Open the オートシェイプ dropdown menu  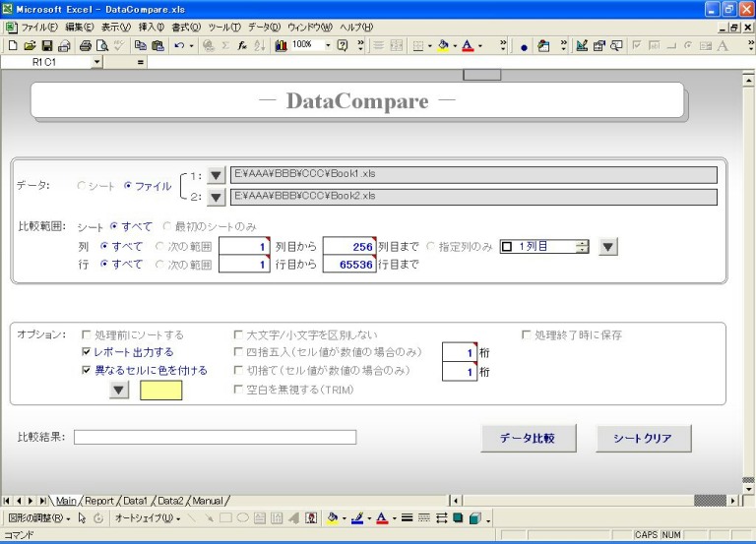[x=148, y=517]
